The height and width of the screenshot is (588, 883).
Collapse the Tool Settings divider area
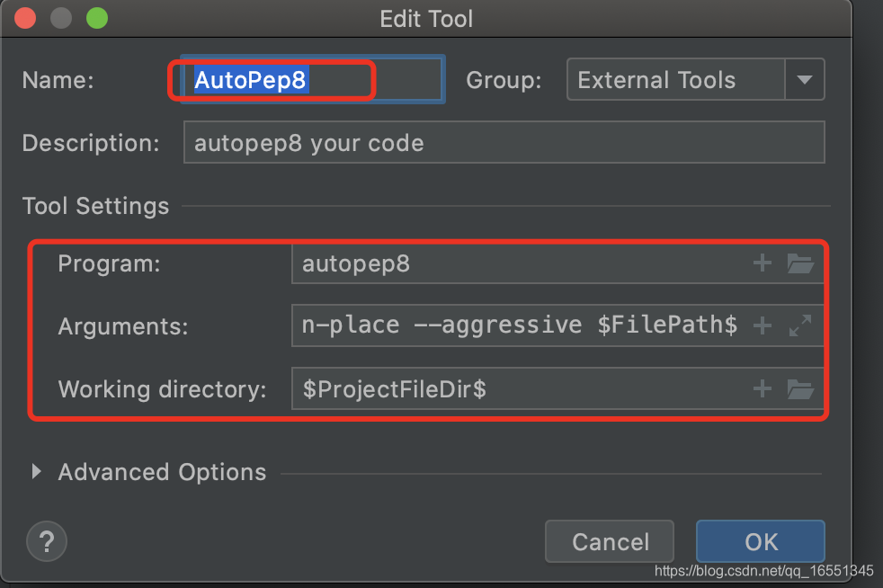pos(95,206)
